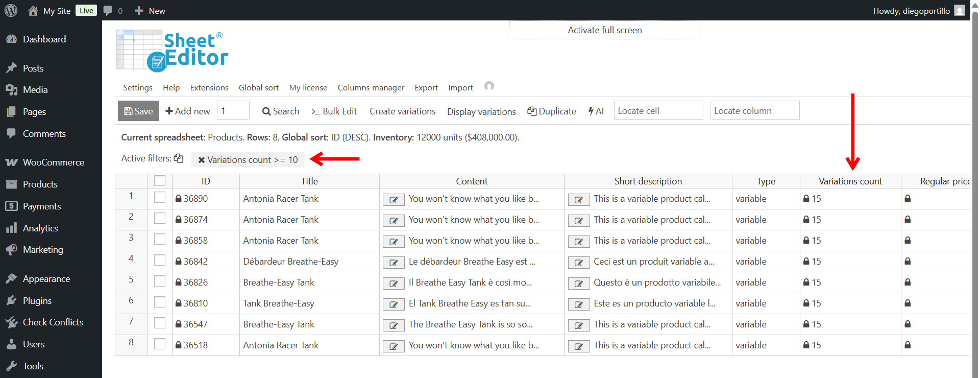Click the copy filters icon beside Active filters
Image resolution: width=980 pixels, height=378 pixels.
tap(178, 158)
